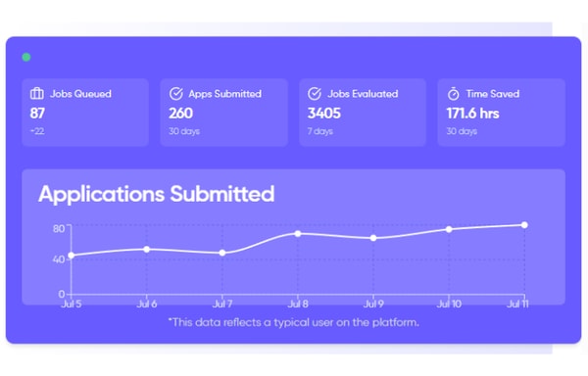Image resolution: width=588 pixels, height=376 pixels.
Task: Select the Jobs Evaluated 3405 card
Action: pos(363,113)
